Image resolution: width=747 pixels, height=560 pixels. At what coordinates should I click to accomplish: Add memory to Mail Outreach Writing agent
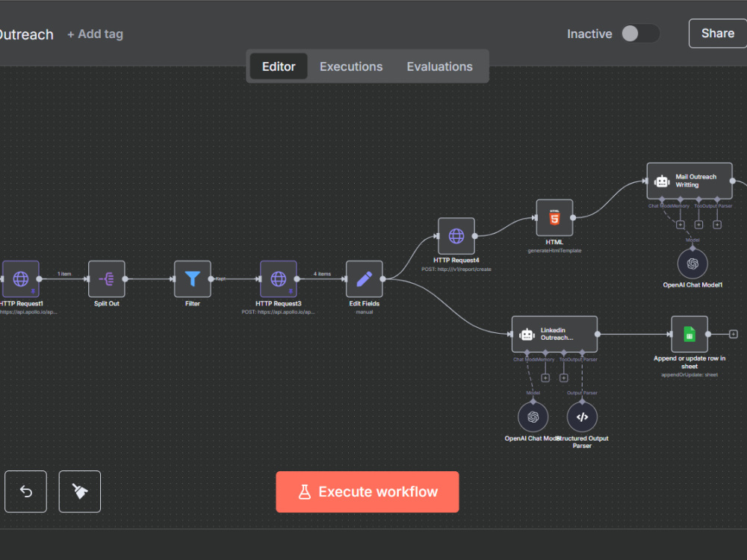click(681, 225)
